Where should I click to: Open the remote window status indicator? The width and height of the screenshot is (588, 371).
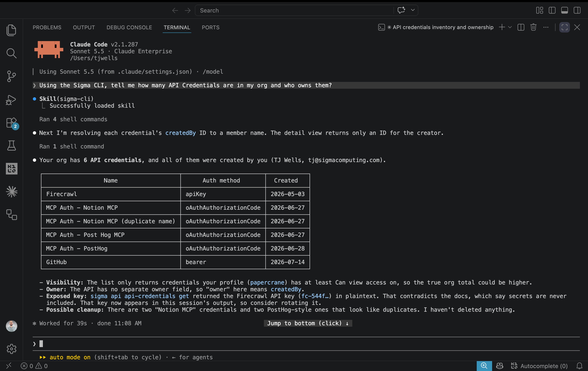point(9,366)
